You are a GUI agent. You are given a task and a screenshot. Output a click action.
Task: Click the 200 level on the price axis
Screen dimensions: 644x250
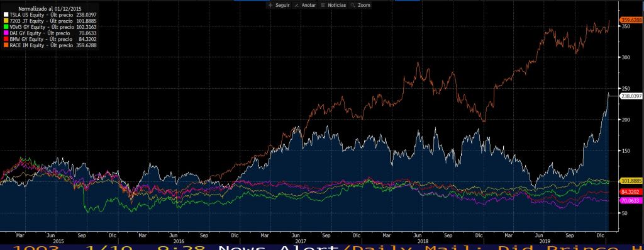click(x=626, y=120)
